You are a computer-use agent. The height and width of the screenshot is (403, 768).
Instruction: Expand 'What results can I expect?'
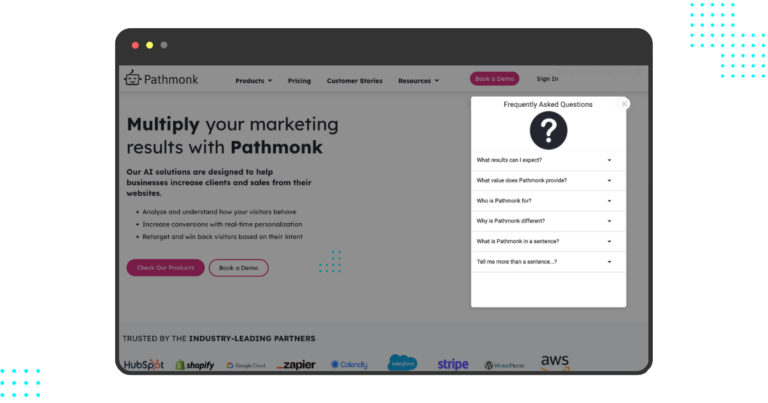[x=548, y=160]
